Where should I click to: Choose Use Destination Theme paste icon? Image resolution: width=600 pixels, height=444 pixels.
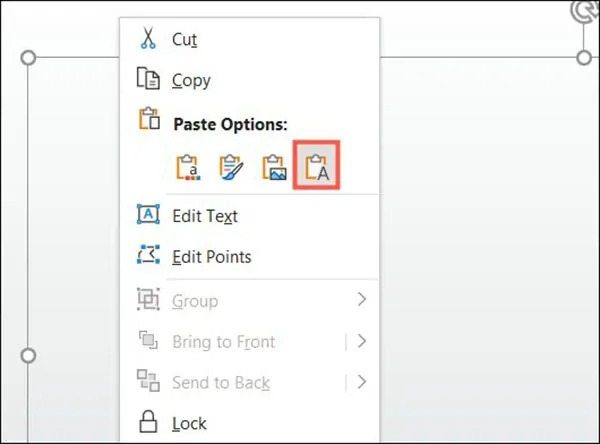coord(188,167)
